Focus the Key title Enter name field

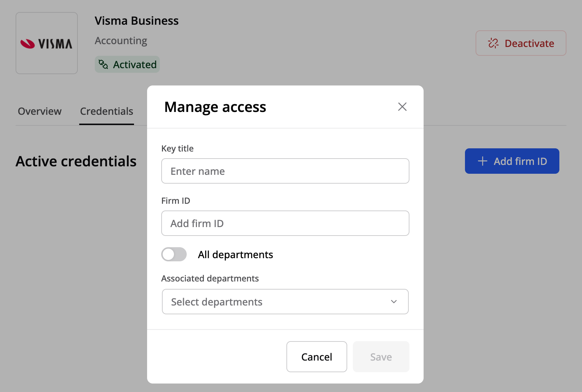(x=285, y=171)
